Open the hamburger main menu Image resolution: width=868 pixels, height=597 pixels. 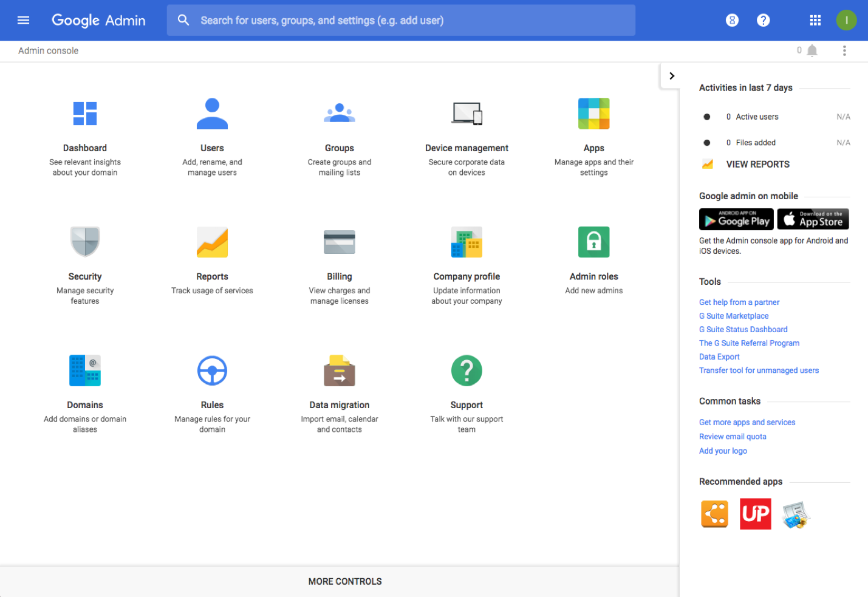[24, 20]
